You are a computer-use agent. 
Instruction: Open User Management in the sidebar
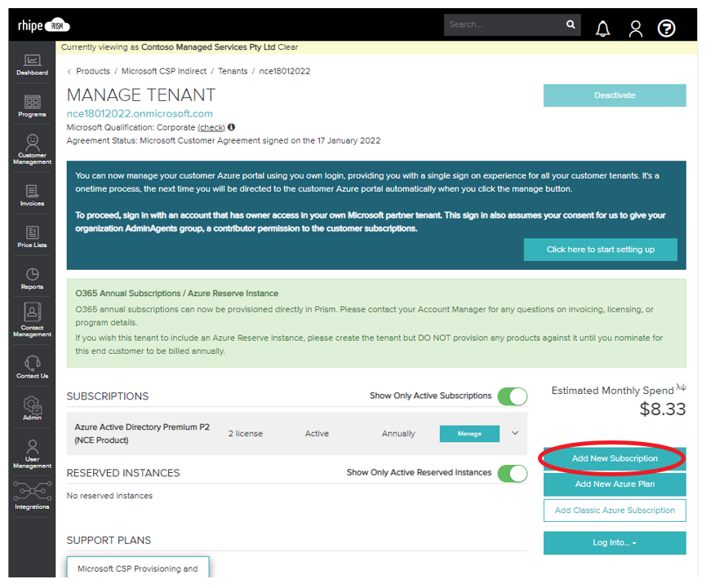[x=32, y=453]
